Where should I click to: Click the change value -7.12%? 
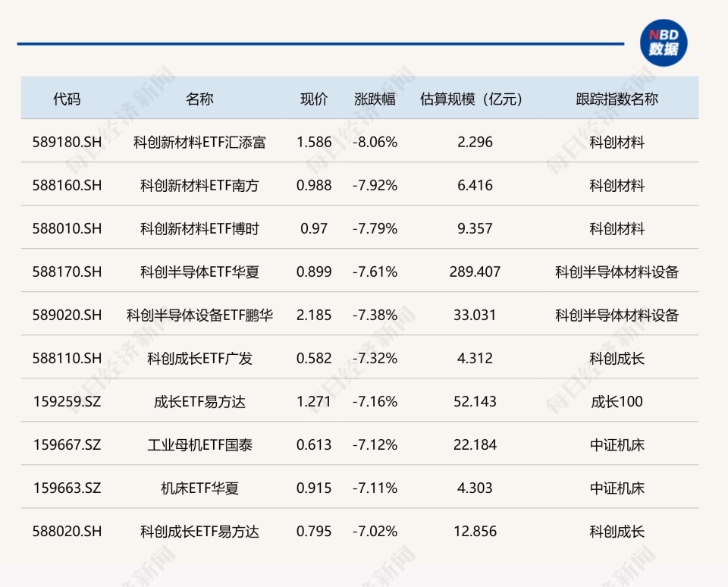point(375,444)
